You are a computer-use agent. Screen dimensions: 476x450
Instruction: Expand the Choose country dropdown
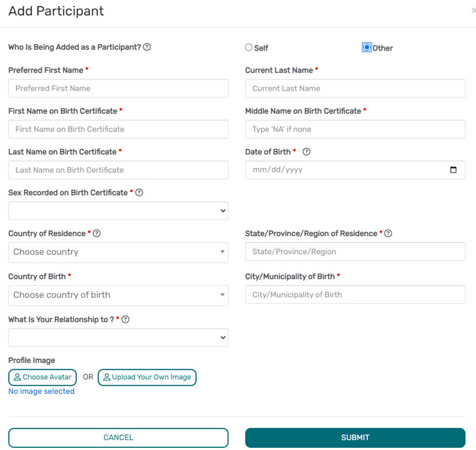(118, 252)
